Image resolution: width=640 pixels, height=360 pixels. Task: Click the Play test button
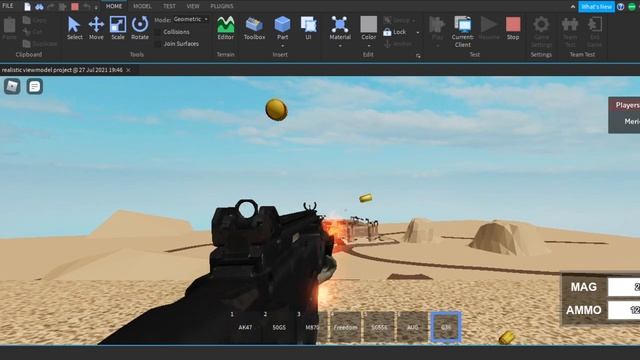click(x=437, y=28)
